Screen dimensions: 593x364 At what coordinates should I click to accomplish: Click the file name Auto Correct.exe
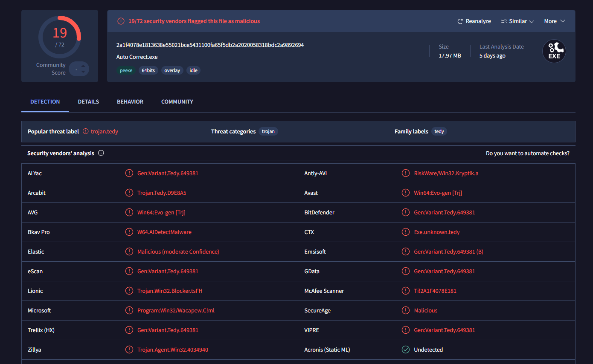[137, 57]
